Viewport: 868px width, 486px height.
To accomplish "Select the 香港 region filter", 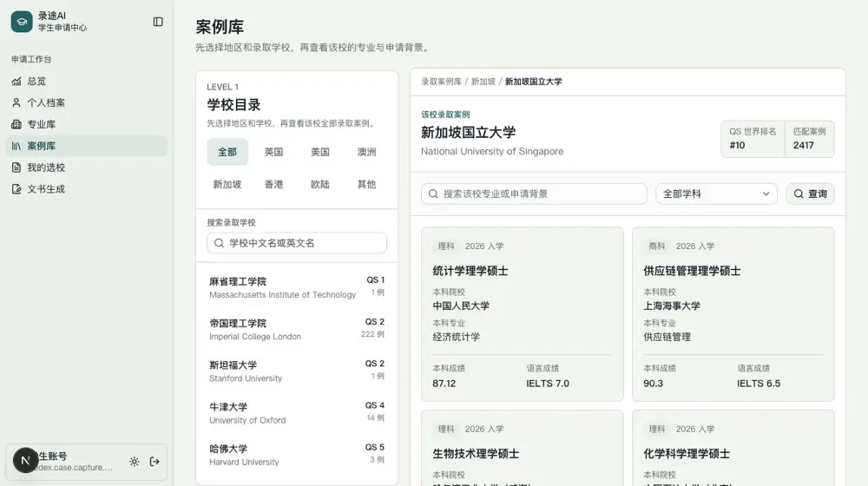I will [273, 184].
